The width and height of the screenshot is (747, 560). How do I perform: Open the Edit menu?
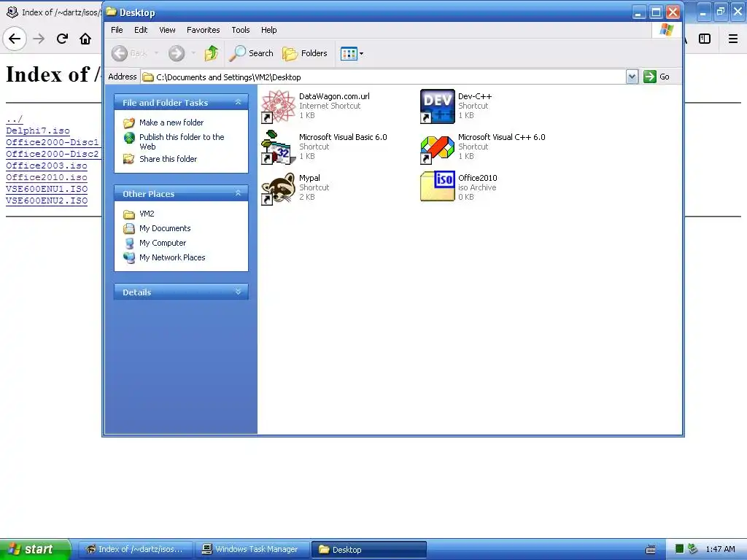(141, 30)
